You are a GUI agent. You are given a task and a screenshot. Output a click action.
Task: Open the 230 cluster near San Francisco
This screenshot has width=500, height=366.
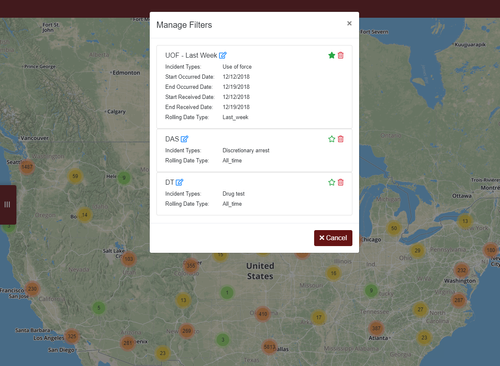(x=32, y=289)
